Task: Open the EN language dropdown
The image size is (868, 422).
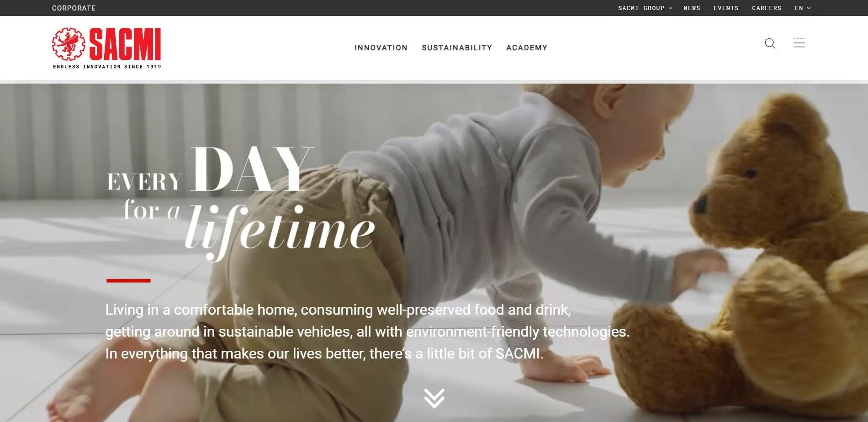Action: point(803,8)
